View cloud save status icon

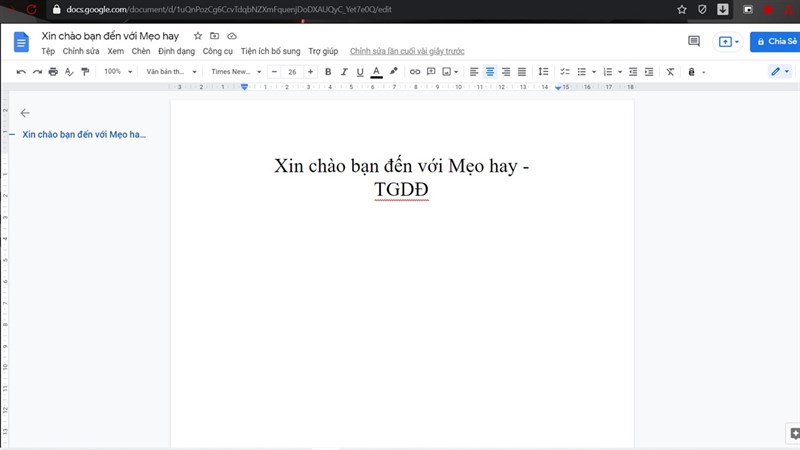(232, 36)
